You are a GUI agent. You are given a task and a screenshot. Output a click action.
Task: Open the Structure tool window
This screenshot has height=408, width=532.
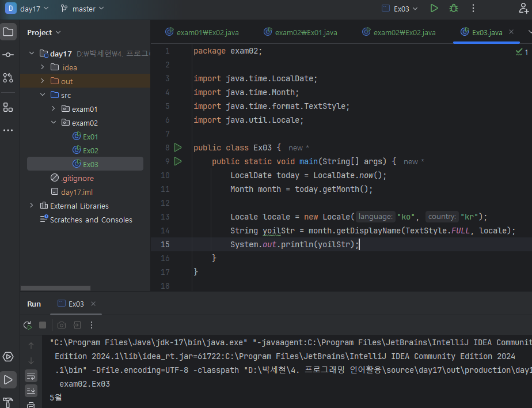point(8,107)
